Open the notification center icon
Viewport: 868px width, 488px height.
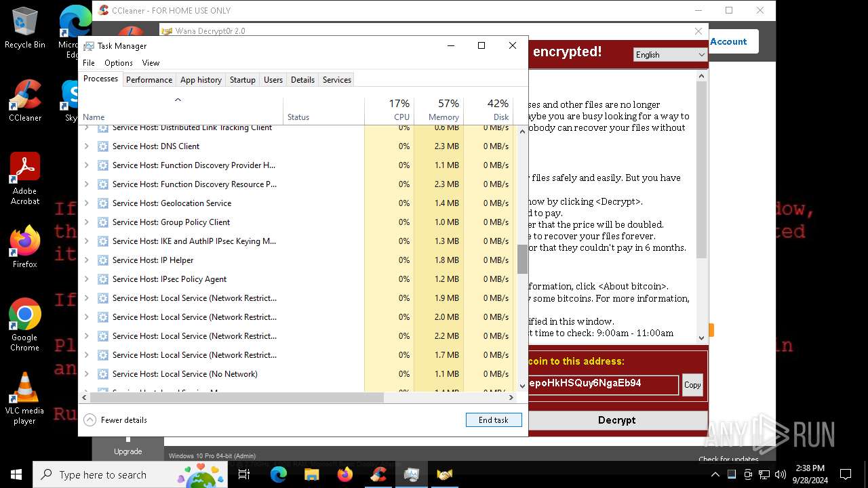pyautogui.click(x=846, y=474)
